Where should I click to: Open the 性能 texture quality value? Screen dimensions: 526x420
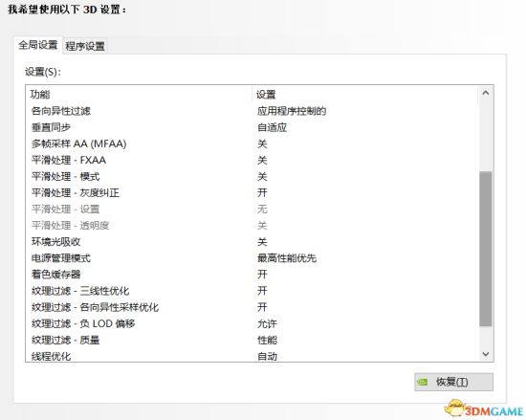coord(267,340)
